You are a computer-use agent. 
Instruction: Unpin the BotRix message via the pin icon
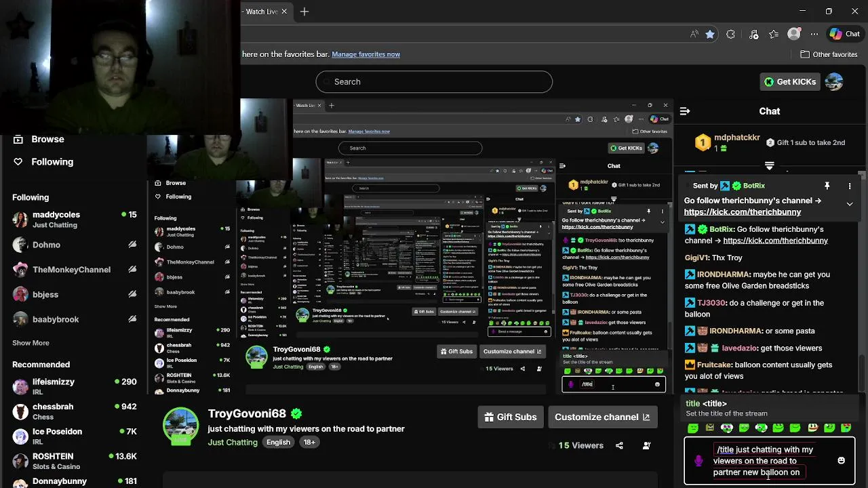[x=827, y=186]
